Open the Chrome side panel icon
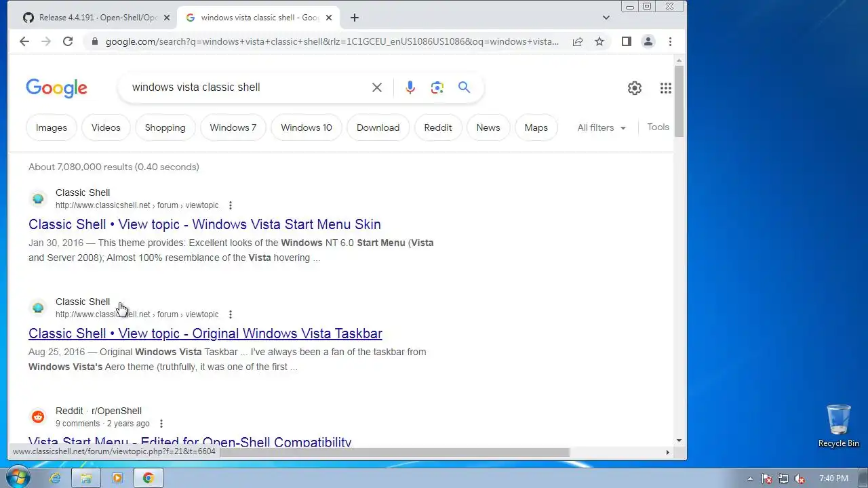Screen dimensions: 868x488 (x=627, y=41)
